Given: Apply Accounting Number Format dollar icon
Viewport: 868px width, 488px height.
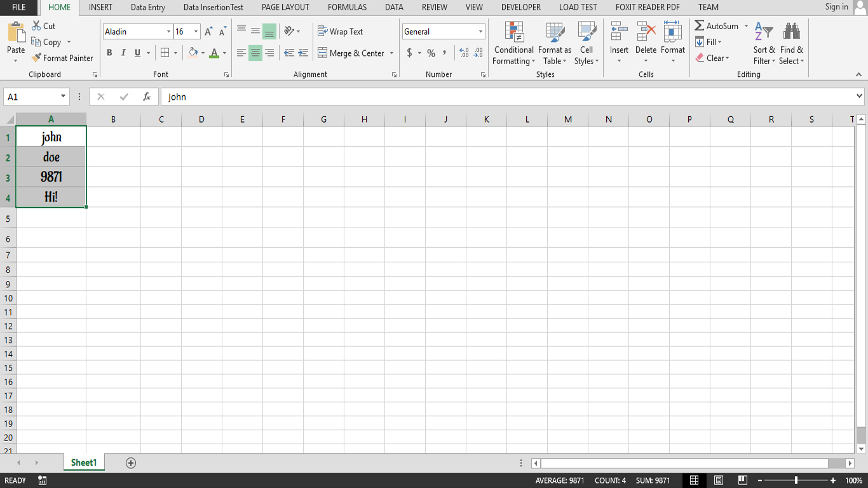Looking at the screenshot, I should (410, 53).
